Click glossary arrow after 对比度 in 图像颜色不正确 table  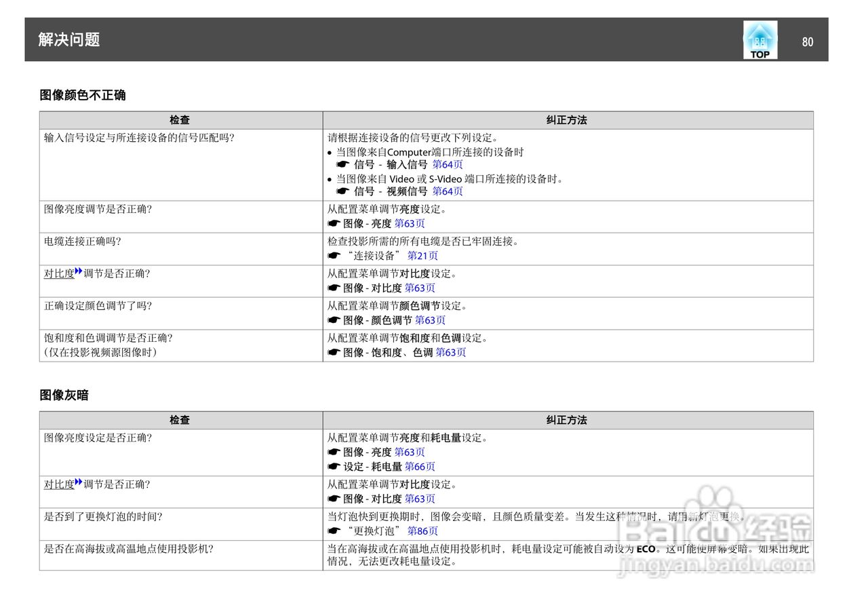79,272
